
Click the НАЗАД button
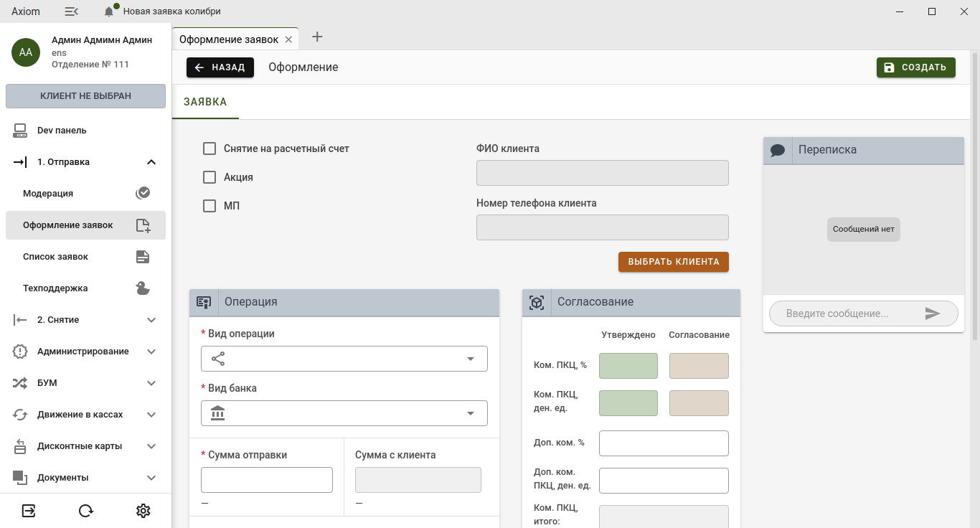tap(220, 67)
